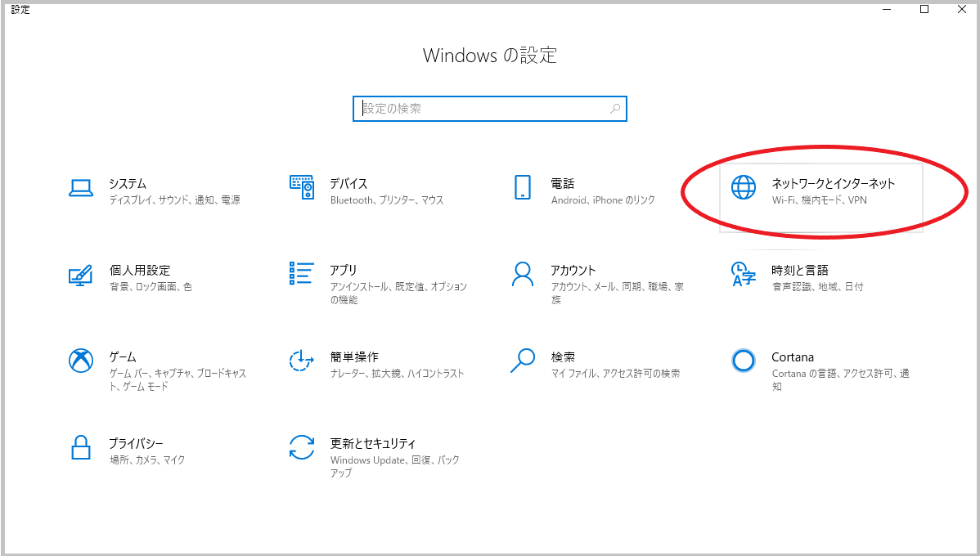Click the アプリ list icon
980x556 pixels.
302,274
